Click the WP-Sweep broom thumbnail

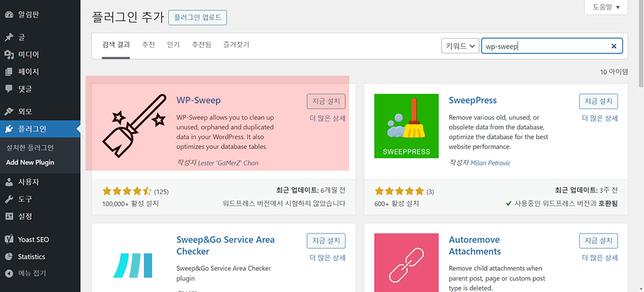pos(133,127)
